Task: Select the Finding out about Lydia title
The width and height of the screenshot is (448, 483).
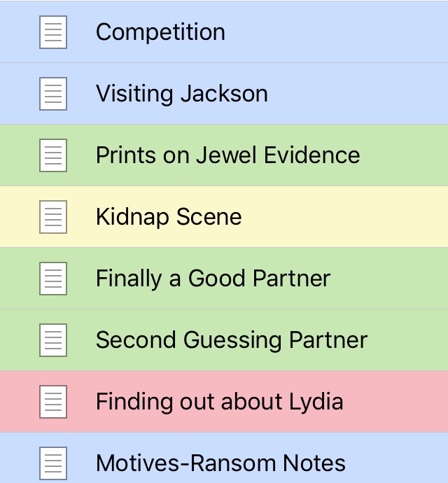Action: point(219,402)
